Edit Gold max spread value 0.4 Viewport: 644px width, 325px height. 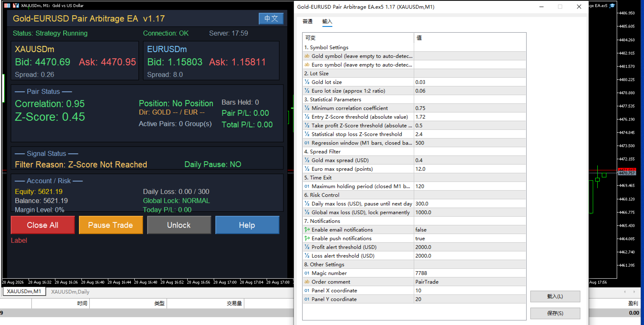pos(470,160)
